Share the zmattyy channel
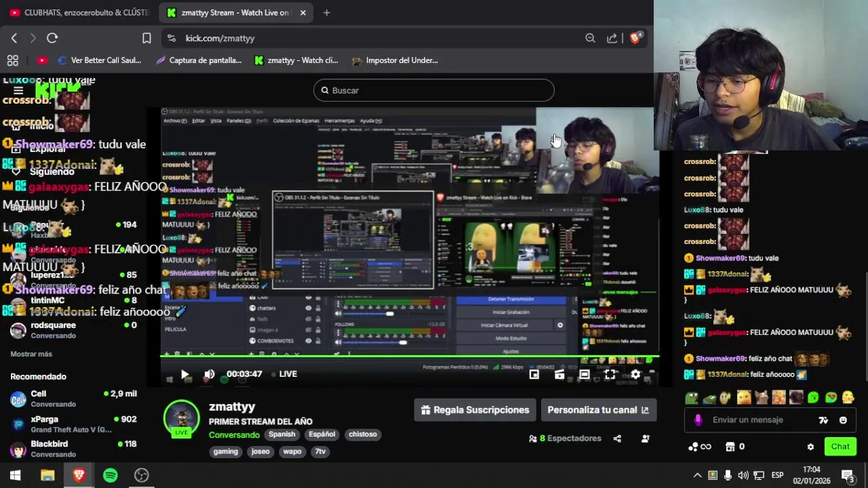This screenshot has height=488, width=868. 617,439
